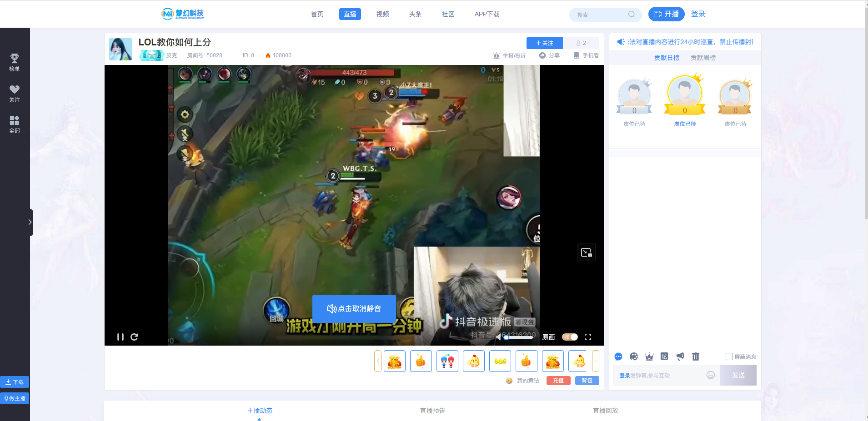Click the 发送 send button

click(738, 375)
